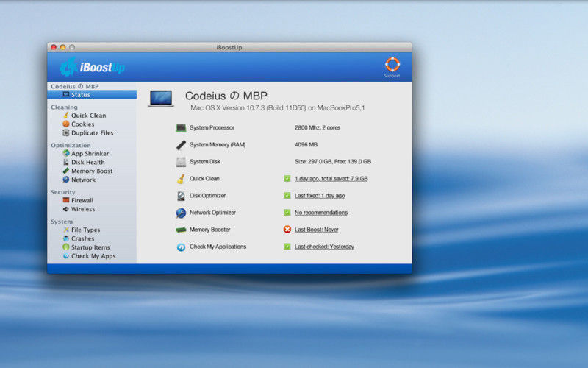Open Quick Clean in the sidebar
The width and height of the screenshot is (588, 368).
click(x=88, y=116)
